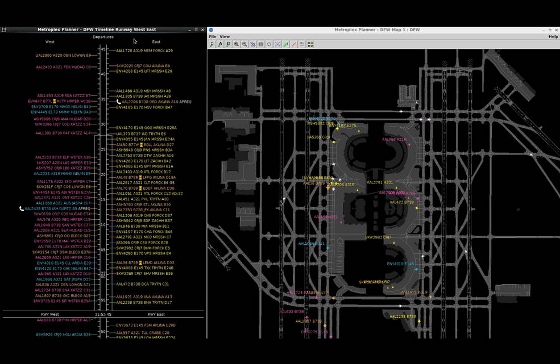Click the gear-like settings toolbar icon
560x364 pixels.
tap(253, 44)
